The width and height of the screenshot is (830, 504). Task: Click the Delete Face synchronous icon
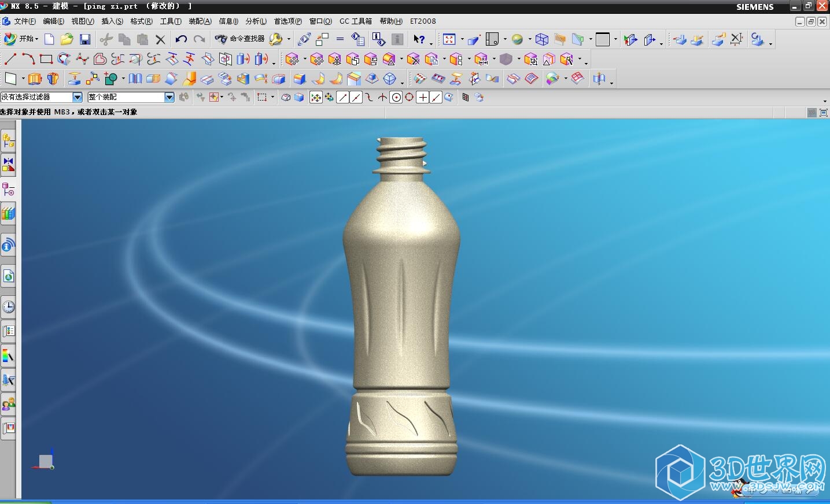pyautogui.click(x=413, y=59)
